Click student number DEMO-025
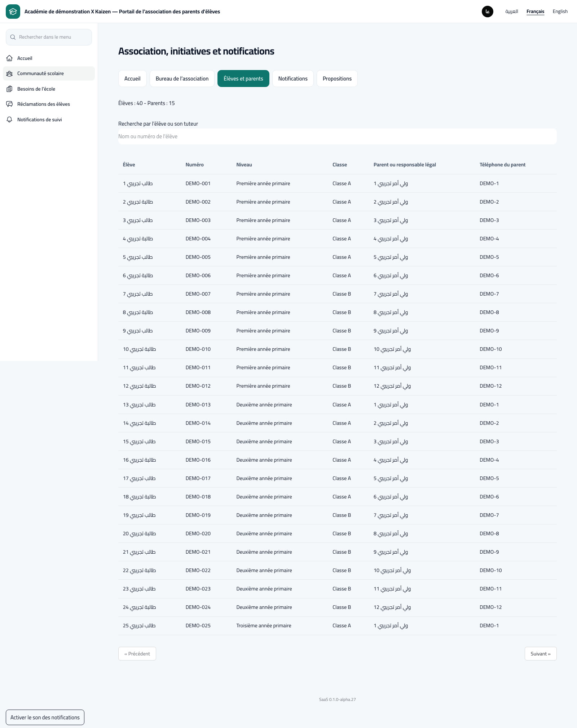This screenshot has height=728, width=577. point(198,626)
